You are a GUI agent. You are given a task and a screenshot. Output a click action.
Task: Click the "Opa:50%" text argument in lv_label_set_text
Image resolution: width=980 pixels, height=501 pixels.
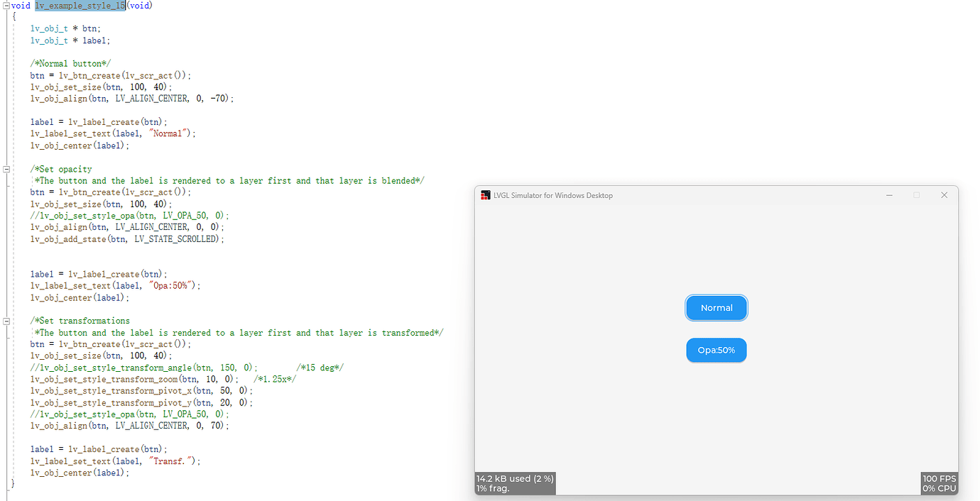[174, 285]
